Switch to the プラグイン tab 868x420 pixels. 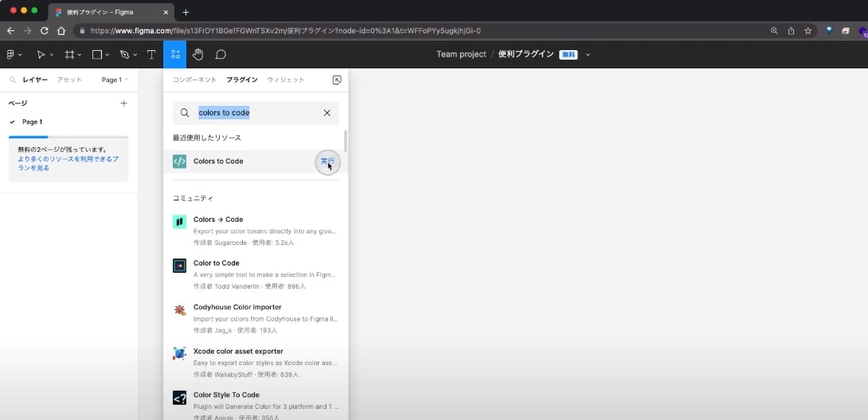[242, 80]
